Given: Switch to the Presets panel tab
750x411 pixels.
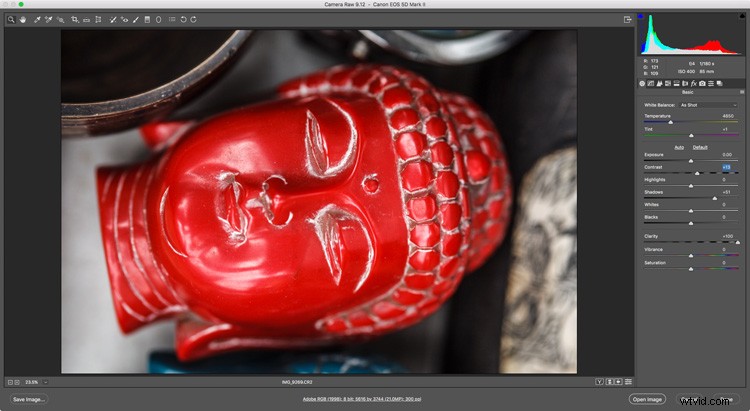Looking at the screenshot, I should pos(711,83).
